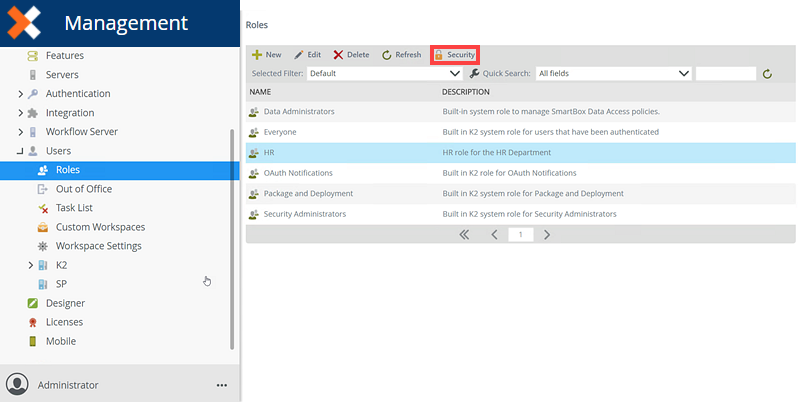This screenshot has height=402, width=800.
Task: Open the Quick Search fields dropdown
Action: (x=613, y=73)
